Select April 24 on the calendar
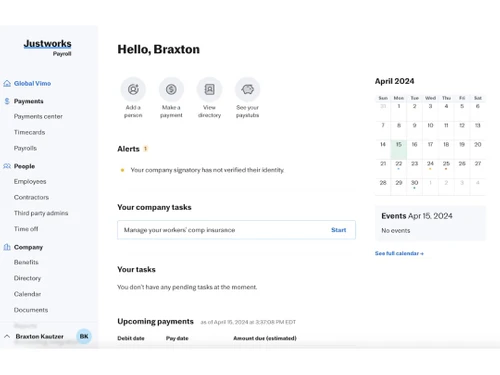This screenshot has width=500, height=375. (430, 168)
